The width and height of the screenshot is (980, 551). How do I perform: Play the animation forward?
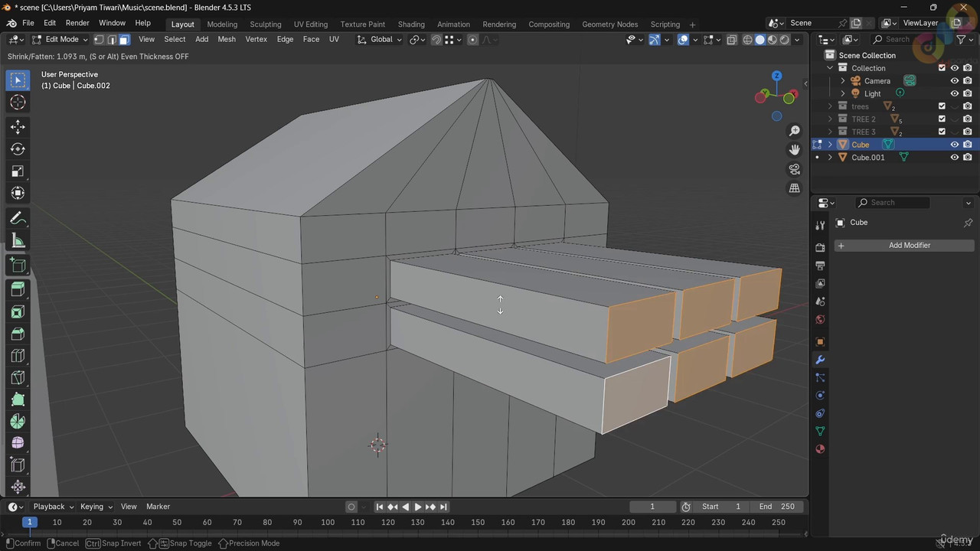pos(418,507)
